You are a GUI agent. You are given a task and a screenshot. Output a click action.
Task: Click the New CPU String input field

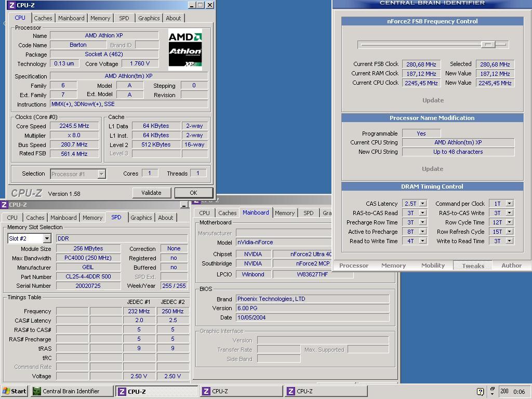click(458, 152)
